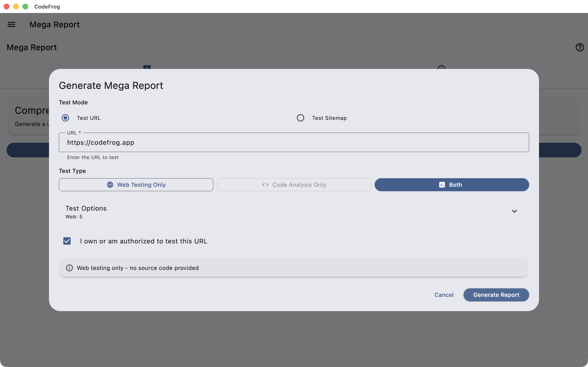
Task: Select the Web Testing Only option
Action: point(136,185)
